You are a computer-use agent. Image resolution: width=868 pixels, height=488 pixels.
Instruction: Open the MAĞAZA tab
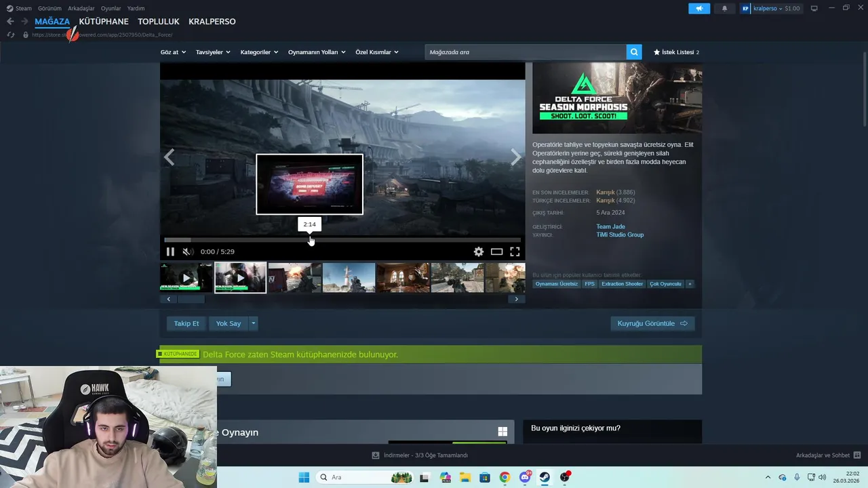point(52,22)
